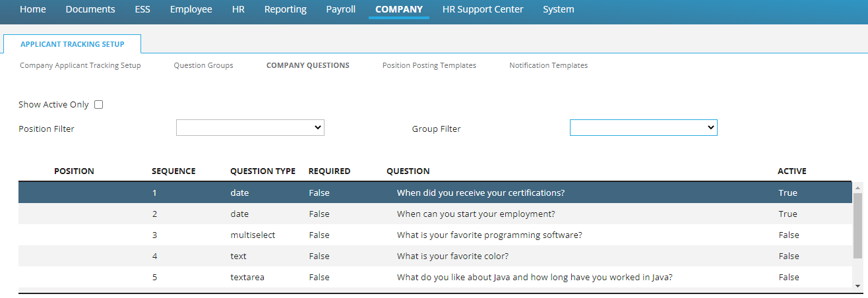
Task: Sort by the POSITION column header
Action: point(74,171)
